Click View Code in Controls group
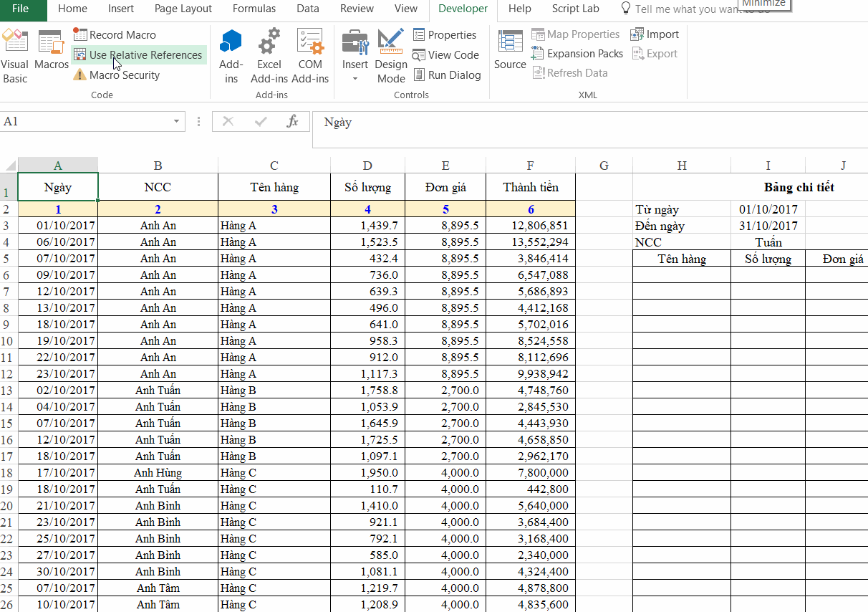This screenshot has width=868, height=612. (x=445, y=54)
